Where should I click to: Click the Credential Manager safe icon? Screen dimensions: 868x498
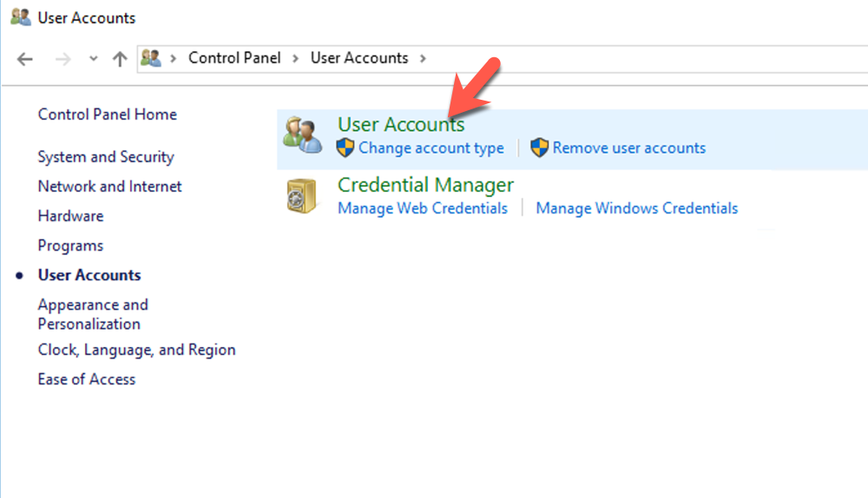click(x=301, y=196)
